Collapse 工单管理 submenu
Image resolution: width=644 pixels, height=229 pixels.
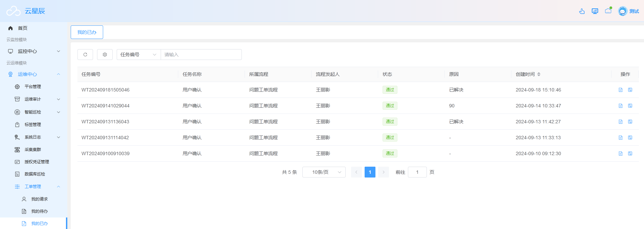point(34,187)
